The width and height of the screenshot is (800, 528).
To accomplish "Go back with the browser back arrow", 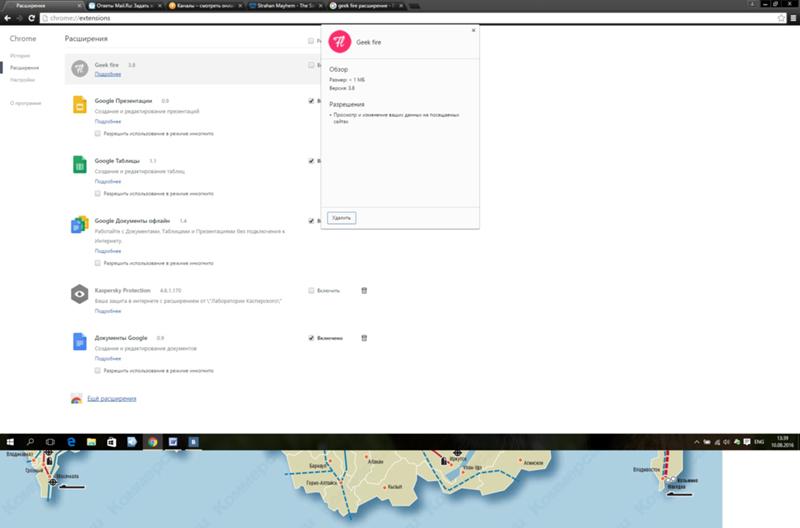I will point(7,18).
